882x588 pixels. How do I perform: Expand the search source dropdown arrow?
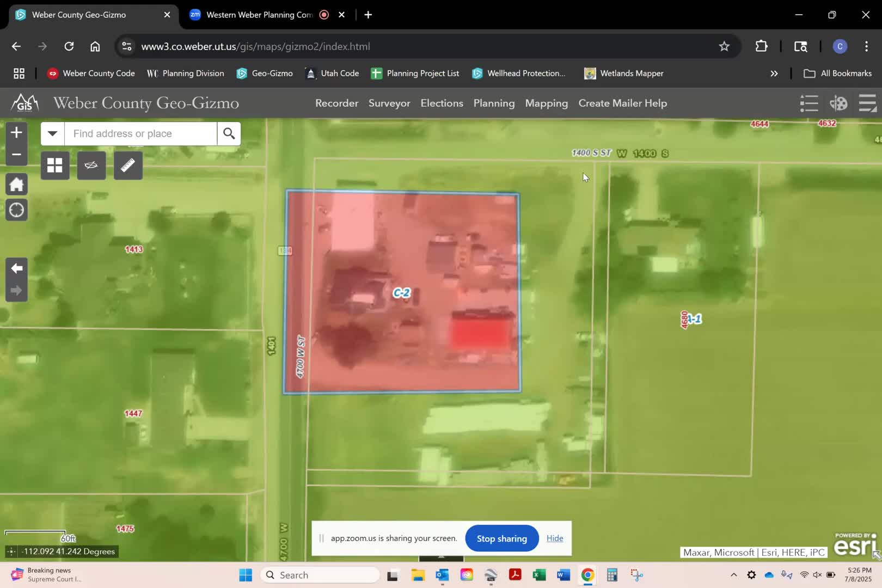tap(52, 133)
